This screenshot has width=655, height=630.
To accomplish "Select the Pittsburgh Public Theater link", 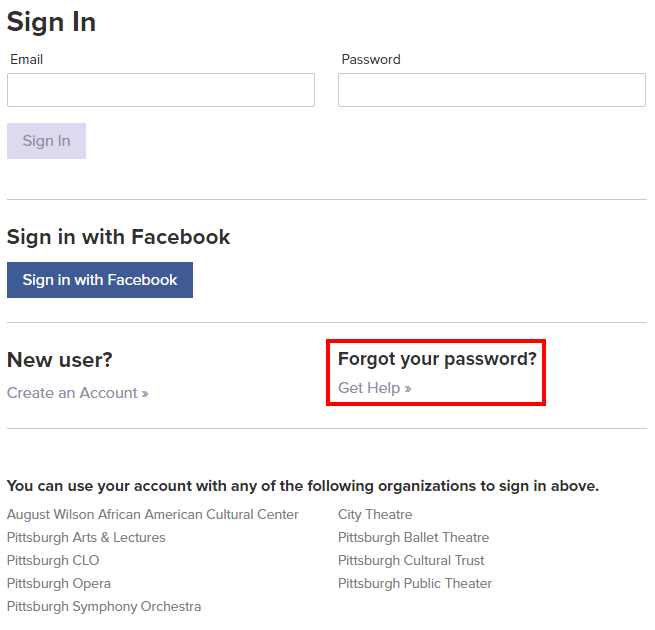I will point(415,584).
